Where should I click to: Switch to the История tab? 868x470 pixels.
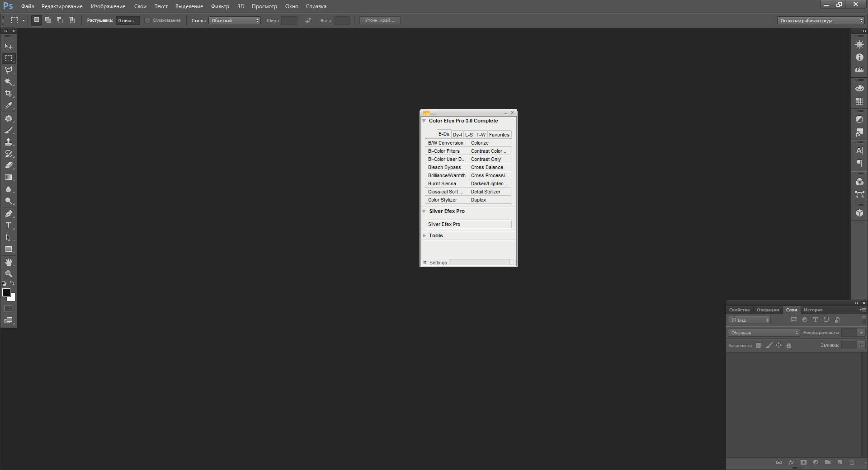click(813, 310)
